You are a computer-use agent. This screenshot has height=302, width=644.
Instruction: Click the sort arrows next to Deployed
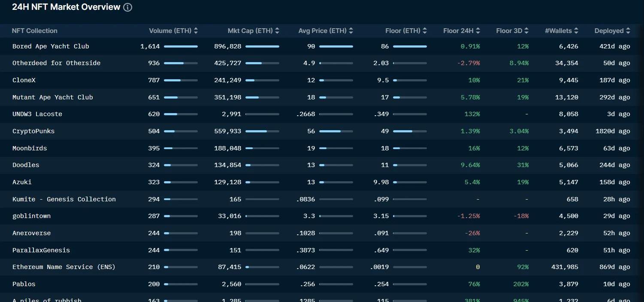tap(628, 31)
